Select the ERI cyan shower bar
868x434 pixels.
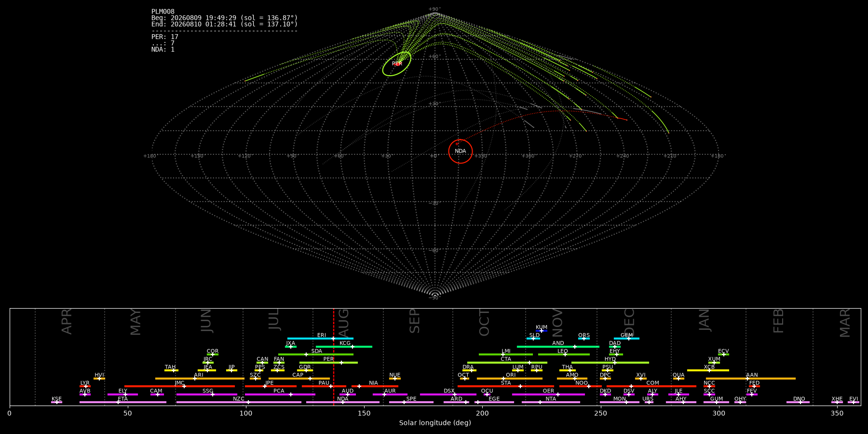click(x=320, y=339)
